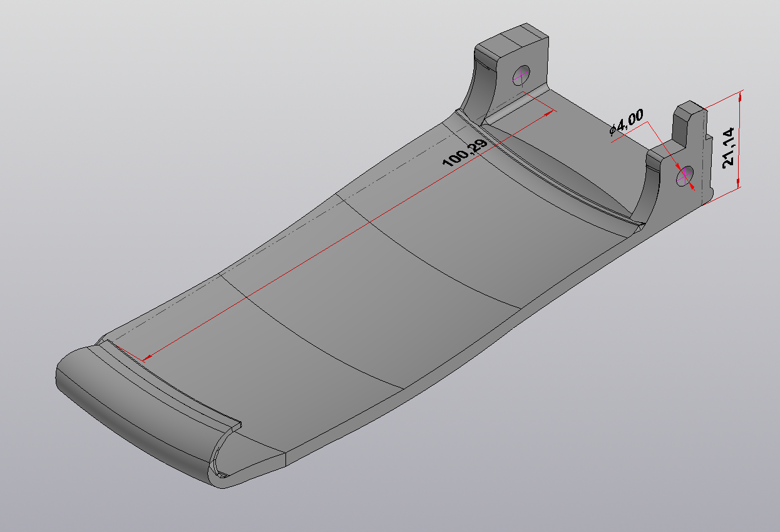
Task: Click the hole in the left mounting lug
Action: click(x=521, y=75)
